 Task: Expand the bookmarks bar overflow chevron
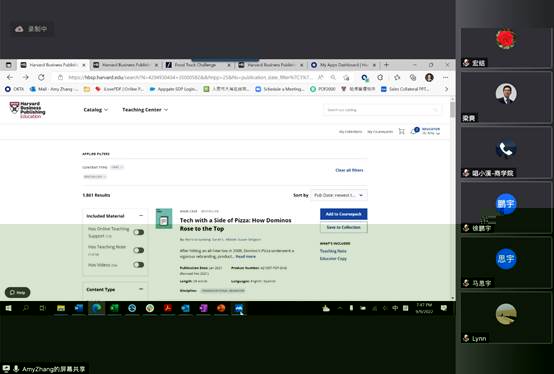coord(446,89)
